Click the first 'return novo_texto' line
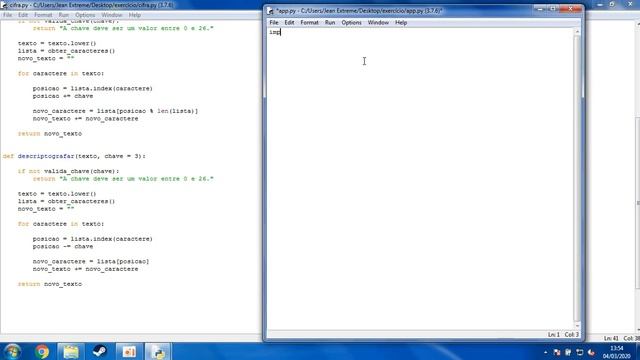640x360 pixels. click(x=50, y=134)
